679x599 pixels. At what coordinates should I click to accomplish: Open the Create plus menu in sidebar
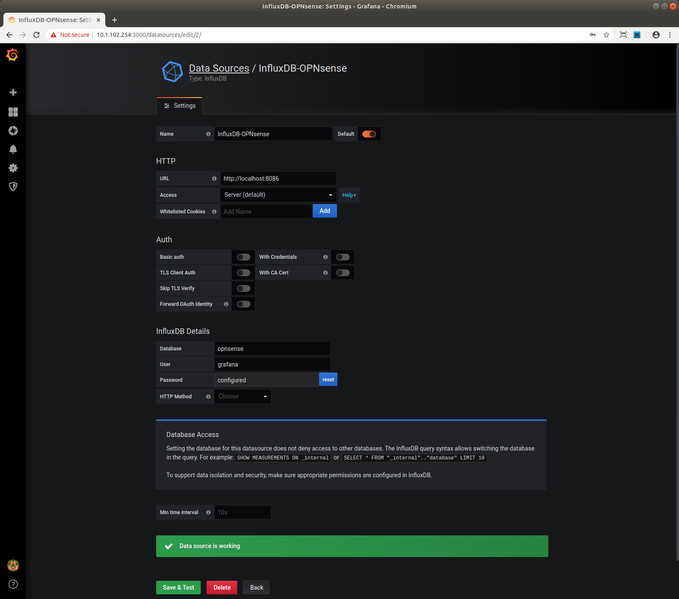point(13,92)
